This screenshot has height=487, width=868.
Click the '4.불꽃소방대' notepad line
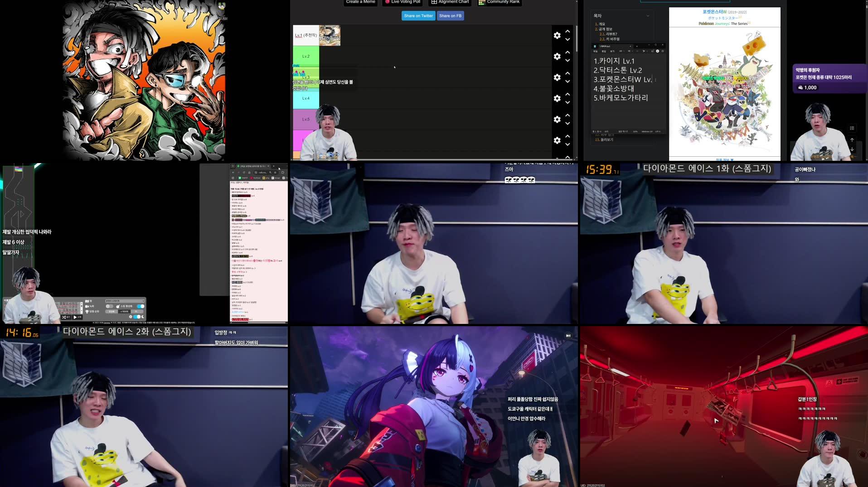pos(614,88)
